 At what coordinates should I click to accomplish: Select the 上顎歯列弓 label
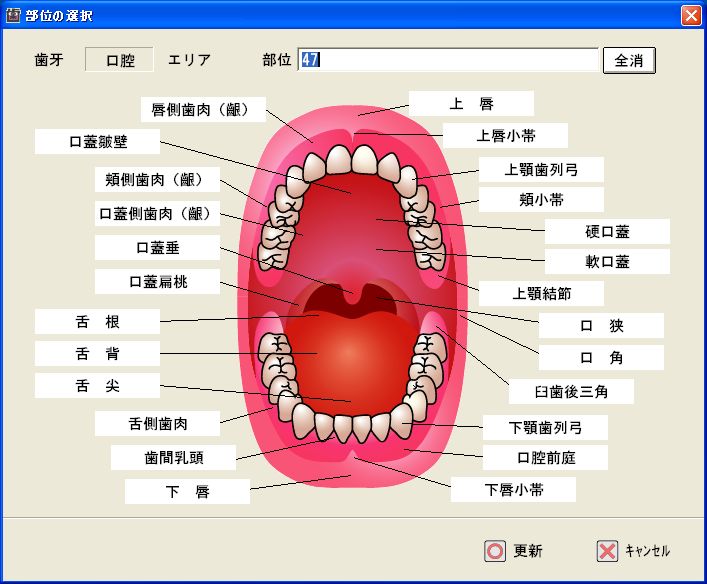point(541,170)
